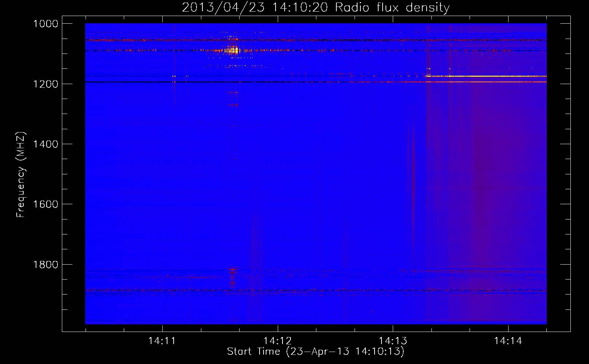The height and width of the screenshot is (364, 589).
Task: Click the 'Start Time (23-Apr-13 14:10:13)' x-axis label
Action: tap(316, 352)
